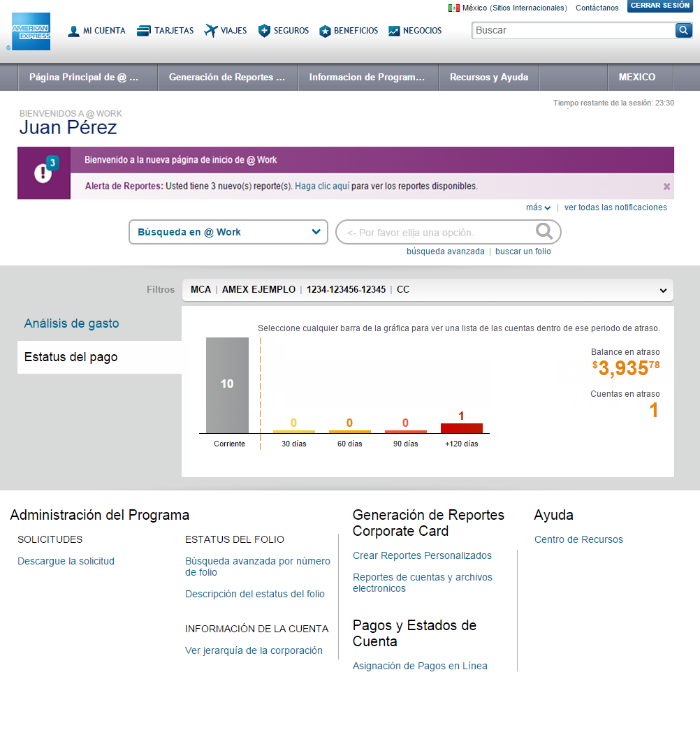Viewport: 700px width, 751px height.
Task: Click the Cuentas en atraso value 1
Action: pyautogui.click(x=654, y=410)
